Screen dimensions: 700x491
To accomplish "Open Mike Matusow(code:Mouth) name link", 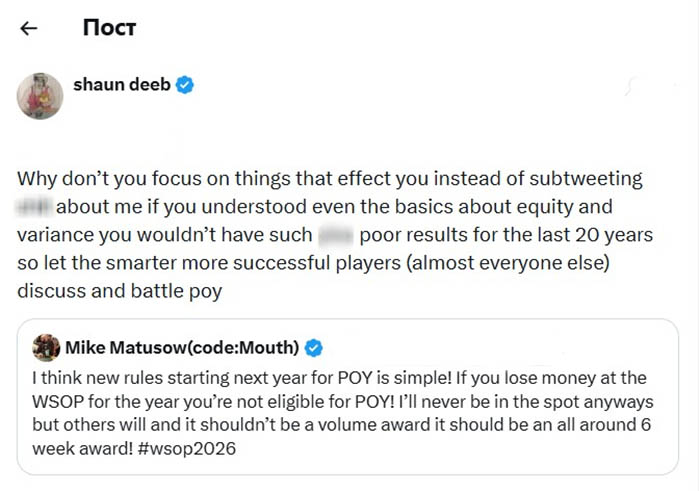I will click(x=182, y=347).
